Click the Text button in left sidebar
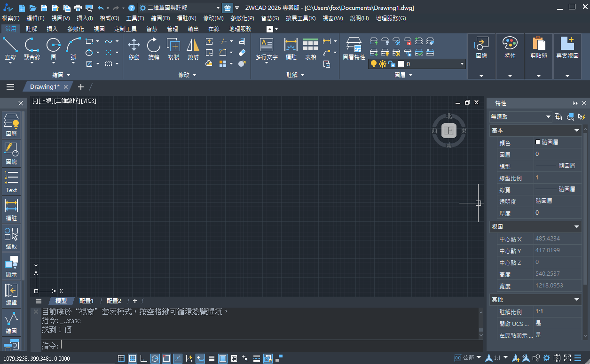The height and width of the screenshot is (364, 590). click(11, 182)
